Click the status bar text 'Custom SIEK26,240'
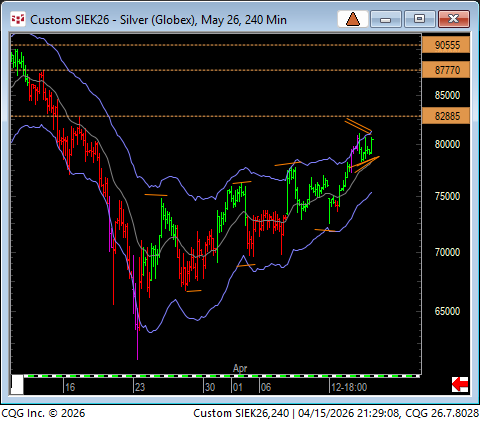The image size is (480, 421). point(241,413)
